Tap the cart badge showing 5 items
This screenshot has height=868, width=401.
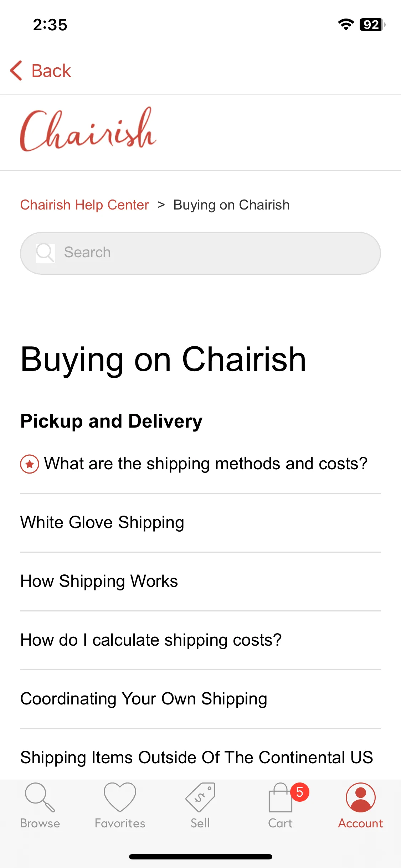pyautogui.click(x=299, y=792)
